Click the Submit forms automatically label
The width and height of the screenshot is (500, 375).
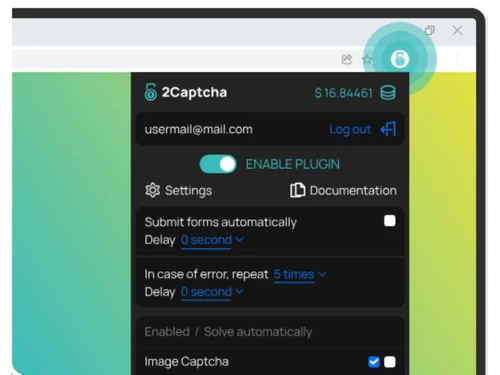tap(220, 222)
